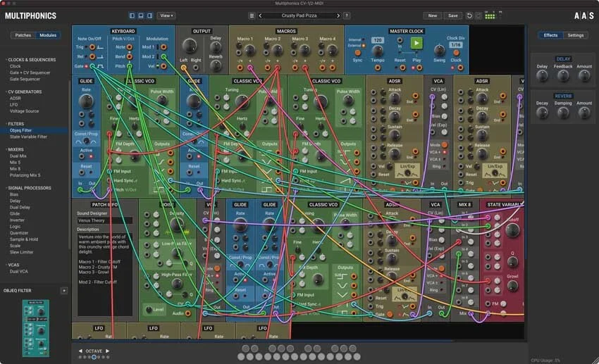Shift octave up with right arrow
The image size is (599, 364).
point(107,351)
